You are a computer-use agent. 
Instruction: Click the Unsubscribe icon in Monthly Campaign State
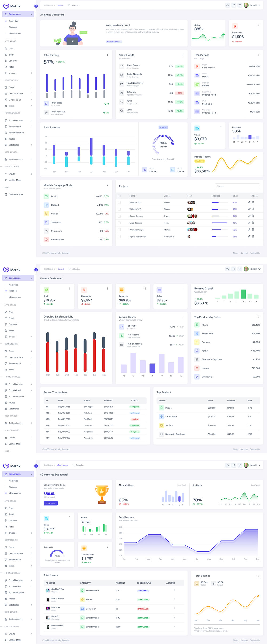tap(46, 240)
